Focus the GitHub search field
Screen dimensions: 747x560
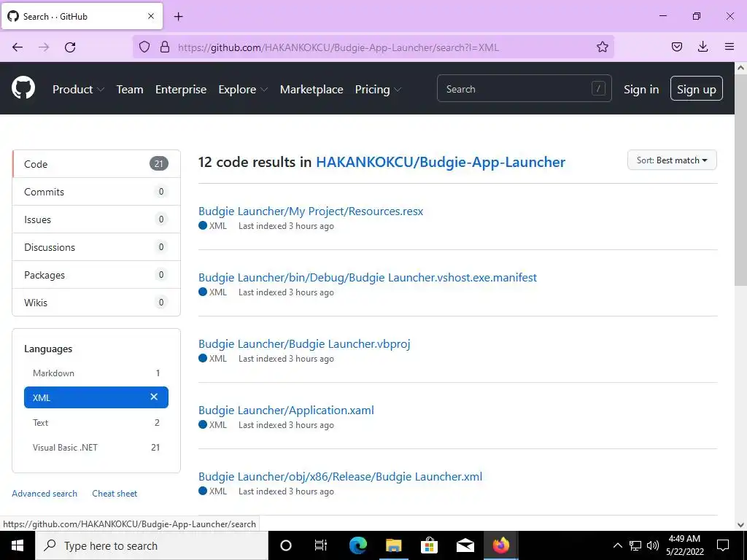pyautogui.click(x=524, y=88)
